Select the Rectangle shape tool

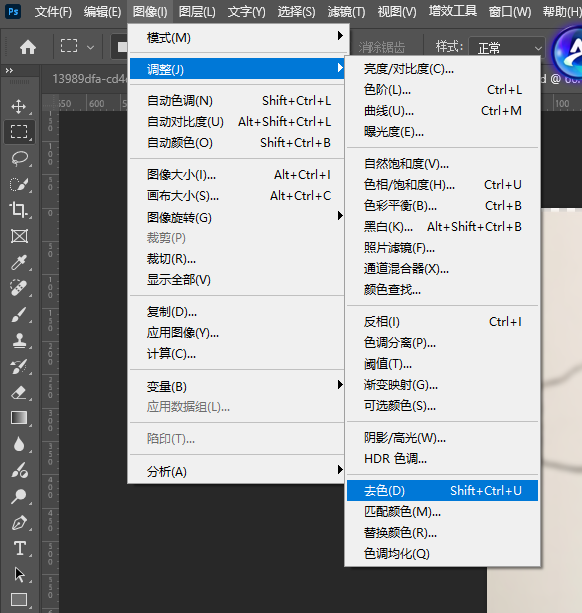coord(19,600)
